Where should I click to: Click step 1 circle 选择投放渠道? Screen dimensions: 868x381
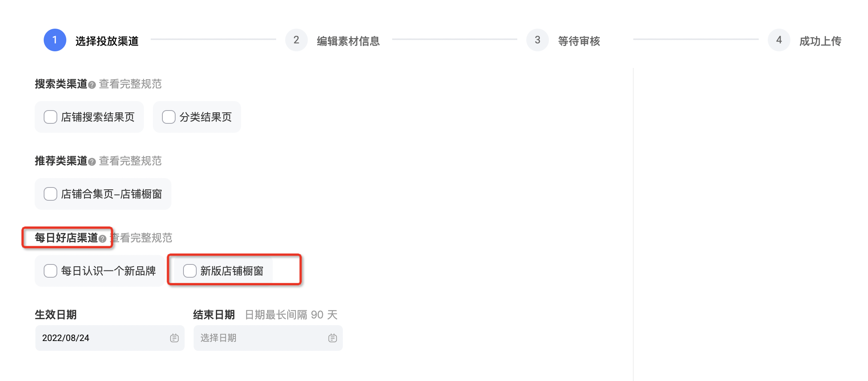[x=55, y=40]
